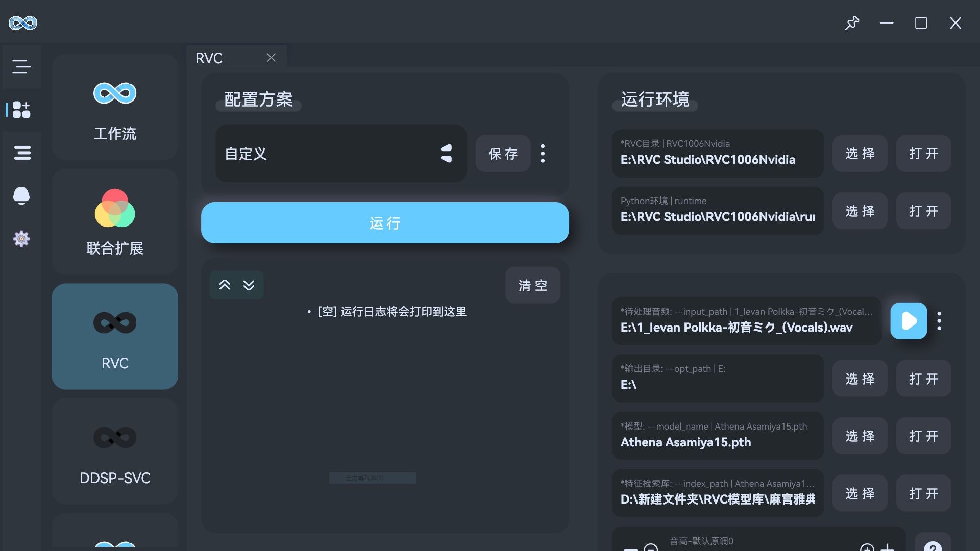The height and width of the screenshot is (551, 980).
Task: Click the 输出目录 opt_path field
Action: pos(717,378)
